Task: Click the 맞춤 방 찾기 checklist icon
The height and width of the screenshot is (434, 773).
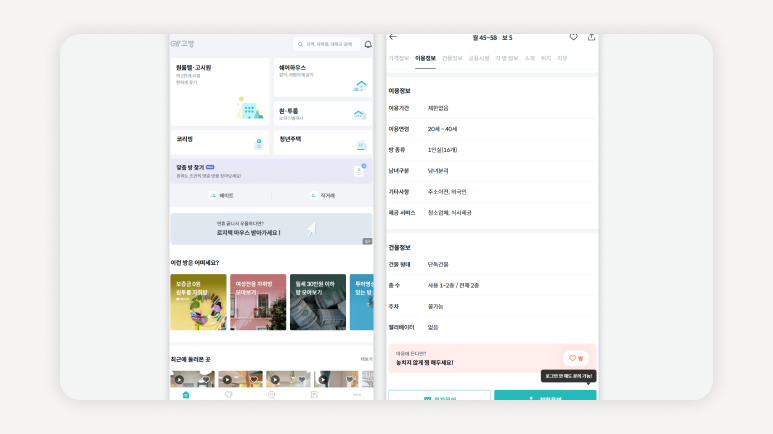Action: tap(359, 171)
